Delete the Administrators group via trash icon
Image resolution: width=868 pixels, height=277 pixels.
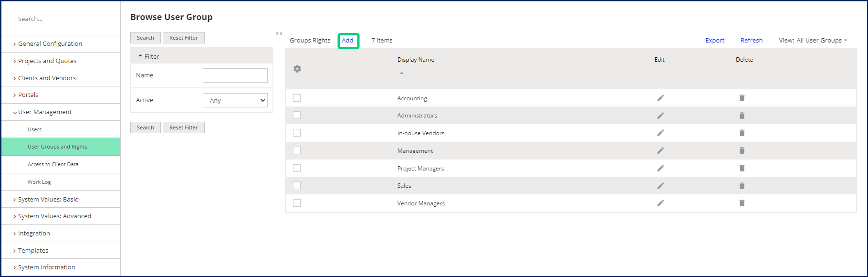(742, 116)
